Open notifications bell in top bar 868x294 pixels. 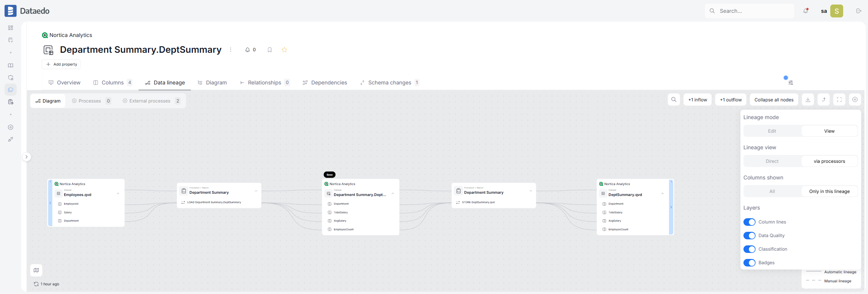pyautogui.click(x=806, y=11)
